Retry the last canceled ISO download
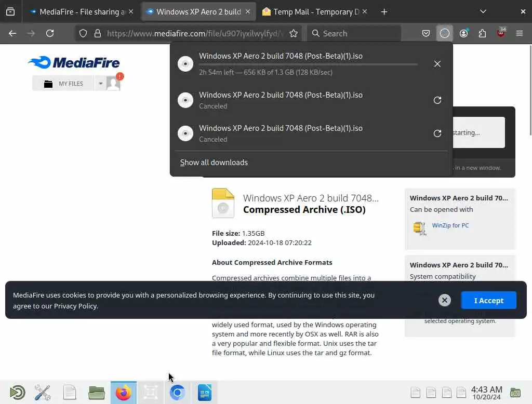The width and height of the screenshot is (532, 404). (x=437, y=133)
